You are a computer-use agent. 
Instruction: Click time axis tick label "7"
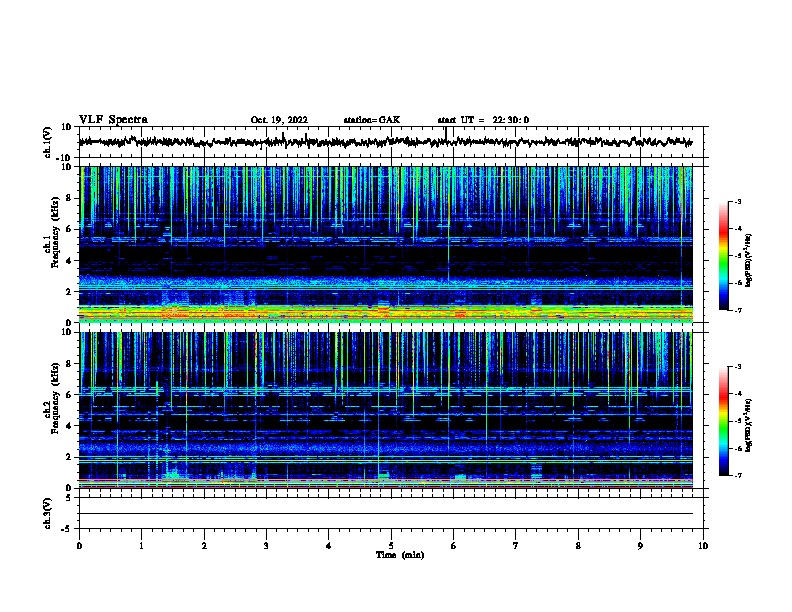point(516,546)
